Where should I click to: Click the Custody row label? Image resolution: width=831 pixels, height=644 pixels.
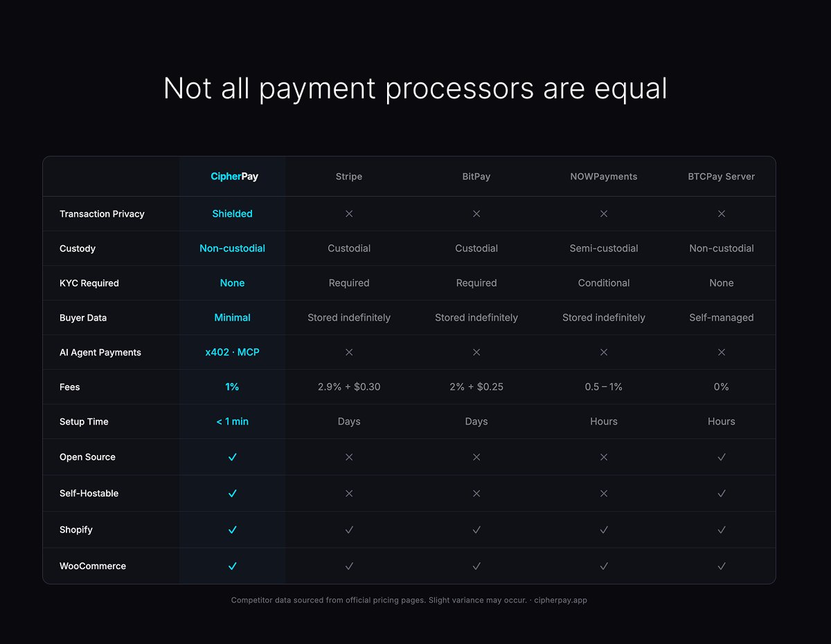(78, 249)
